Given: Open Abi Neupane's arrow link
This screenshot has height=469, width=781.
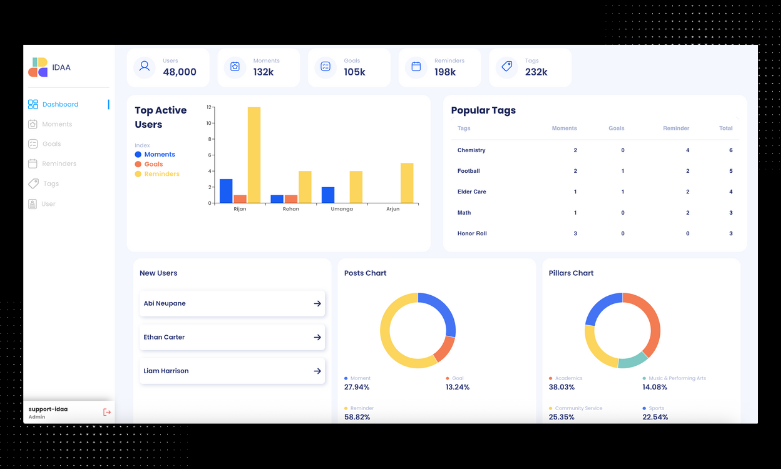Looking at the screenshot, I should click(317, 303).
